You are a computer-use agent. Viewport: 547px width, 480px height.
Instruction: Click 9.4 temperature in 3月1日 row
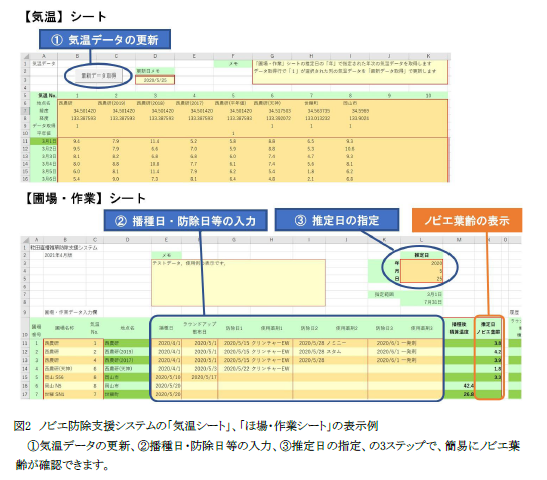click(77, 141)
